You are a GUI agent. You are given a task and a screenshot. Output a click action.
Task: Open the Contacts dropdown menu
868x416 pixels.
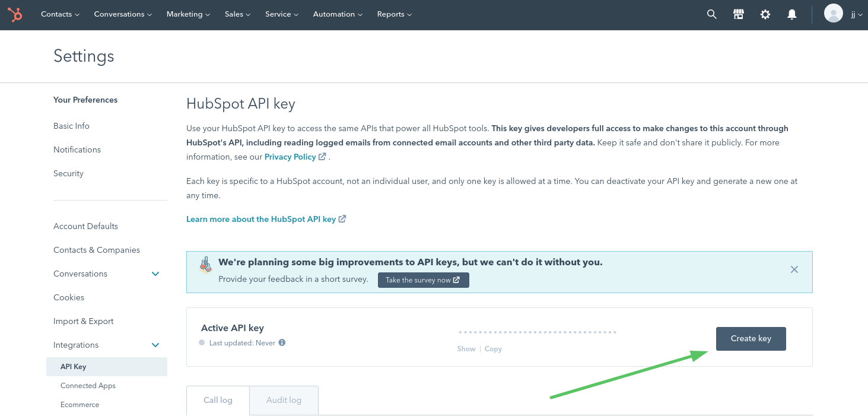click(60, 14)
